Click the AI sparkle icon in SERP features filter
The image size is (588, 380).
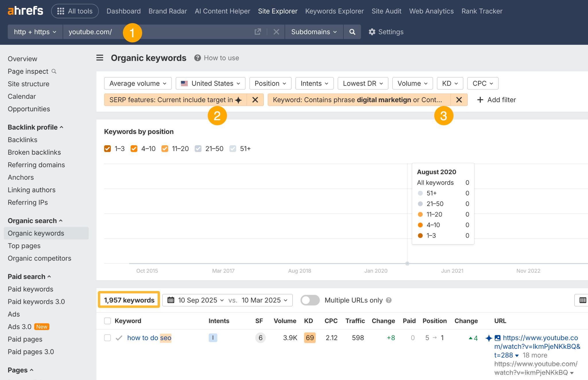[x=239, y=100]
